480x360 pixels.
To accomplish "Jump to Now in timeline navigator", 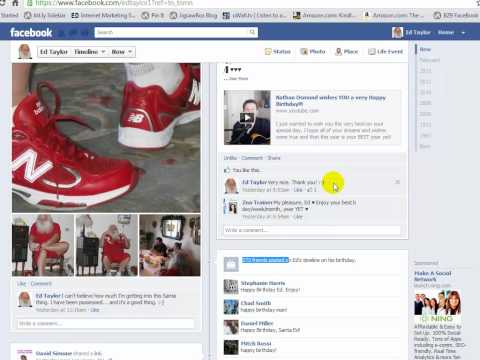I will pos(425,49).
